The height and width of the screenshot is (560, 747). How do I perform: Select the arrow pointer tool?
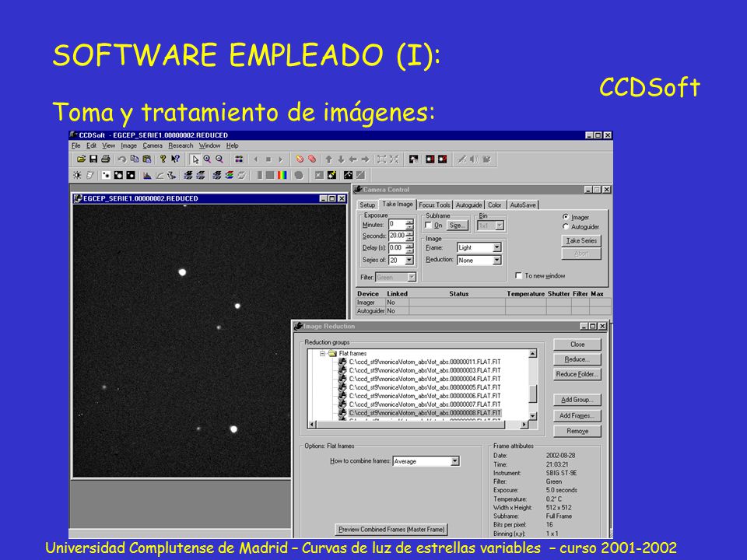[195, 159]
